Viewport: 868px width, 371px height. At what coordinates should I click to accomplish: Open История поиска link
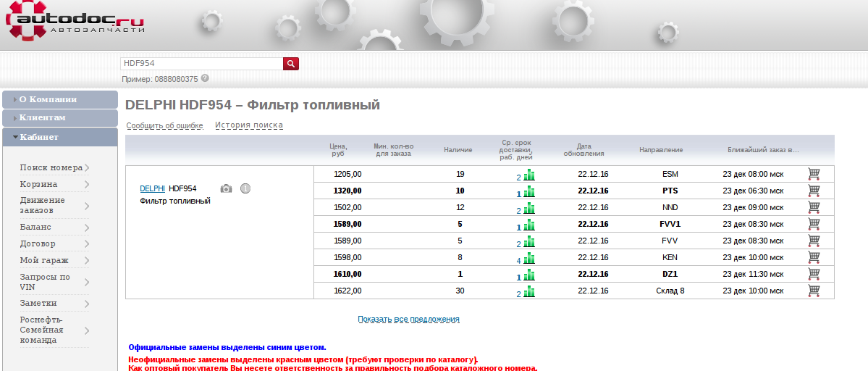(249, 125)
